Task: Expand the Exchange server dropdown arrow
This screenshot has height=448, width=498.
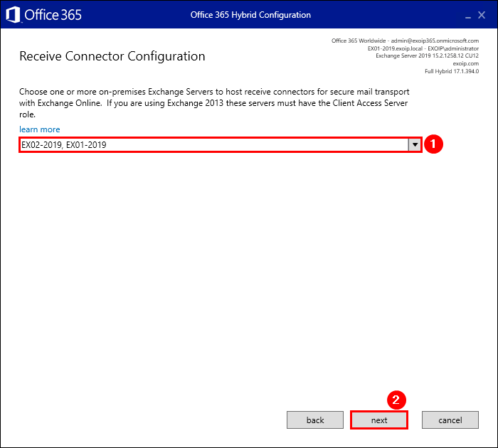Action: coord(414,144)
